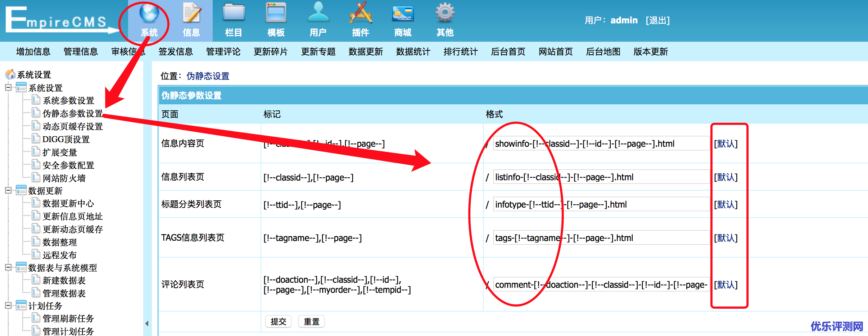Open 管理信息 in the shortcut menu bar
868x336 pixels.
81,52
